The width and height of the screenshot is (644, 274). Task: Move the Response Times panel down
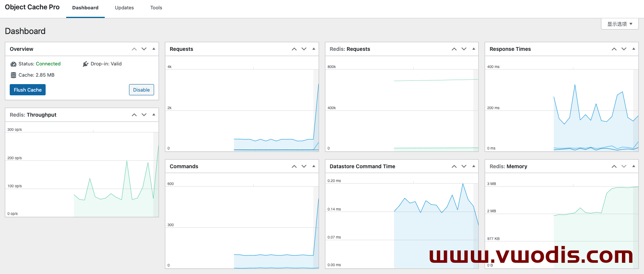pyautogui.click(x=624, y=49)
